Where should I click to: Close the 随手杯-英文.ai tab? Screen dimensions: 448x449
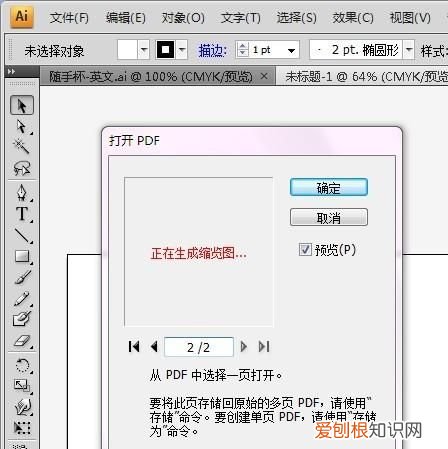264,76
